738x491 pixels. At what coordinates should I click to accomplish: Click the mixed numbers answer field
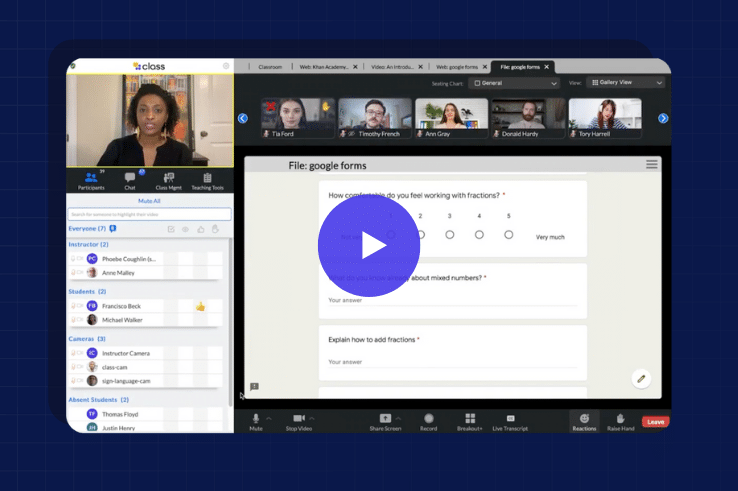(453, 300)
